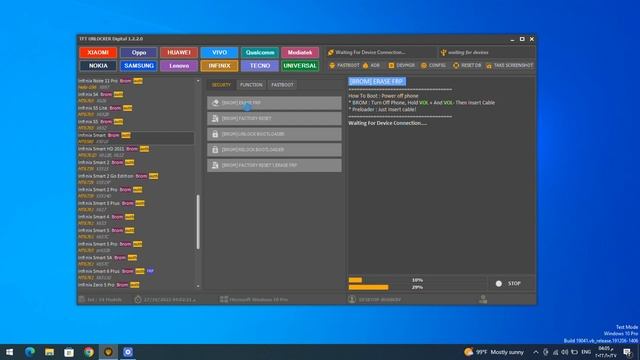Viewport: 640px width, 360px height.
Task: Select Infinix Smart 5A model
Action: pos(136,260)
